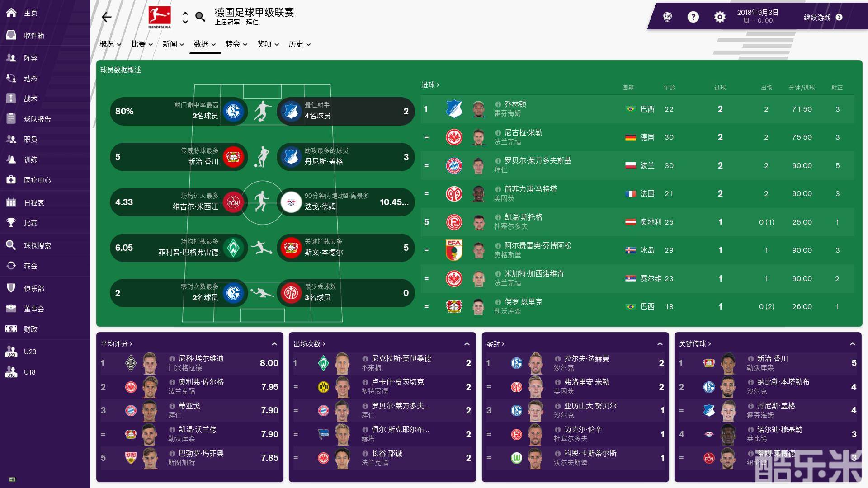Click info icon next to 乔林顿
Screen dimensions: 868x488
498,104
